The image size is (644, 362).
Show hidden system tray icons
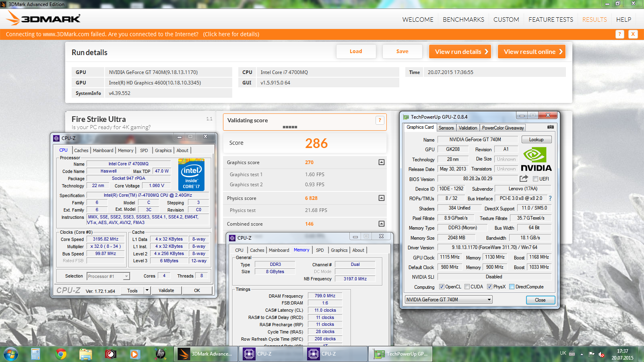point(582,354)
